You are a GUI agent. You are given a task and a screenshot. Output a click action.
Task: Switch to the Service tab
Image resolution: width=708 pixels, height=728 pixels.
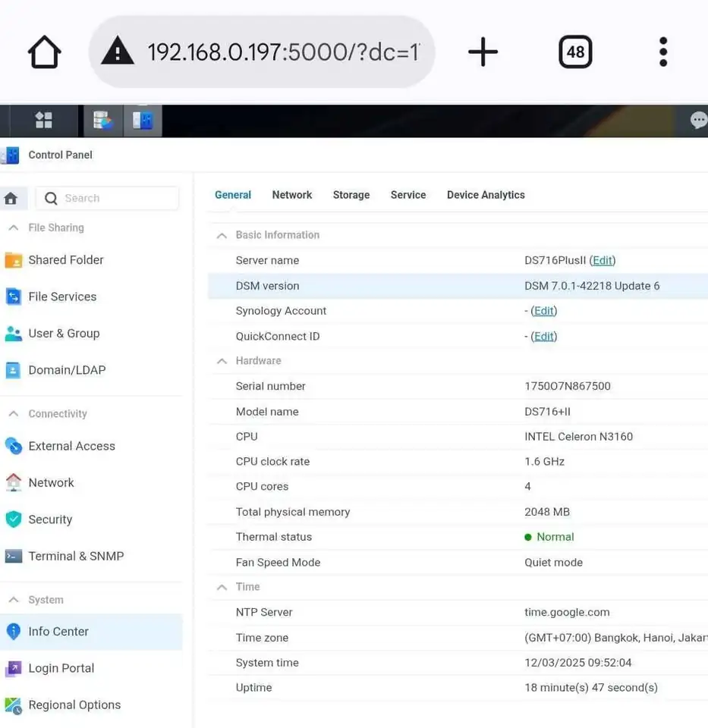pyautogui.click(x=408, y=195)
